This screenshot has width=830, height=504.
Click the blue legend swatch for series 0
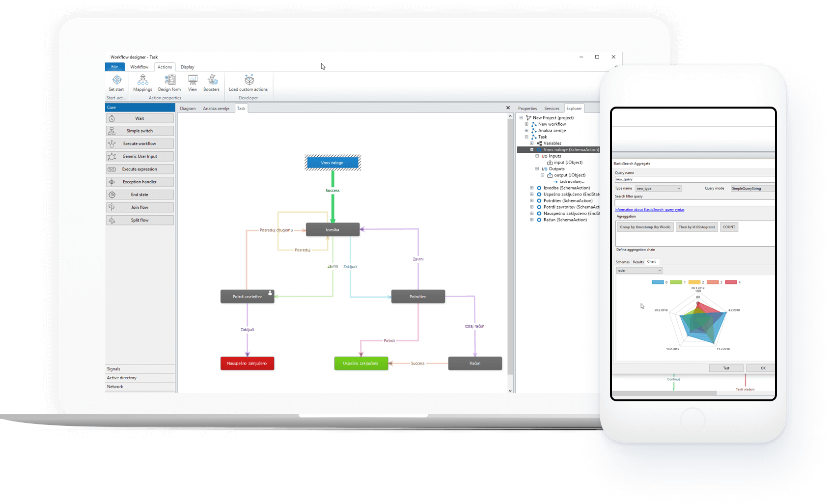point(658,282)
